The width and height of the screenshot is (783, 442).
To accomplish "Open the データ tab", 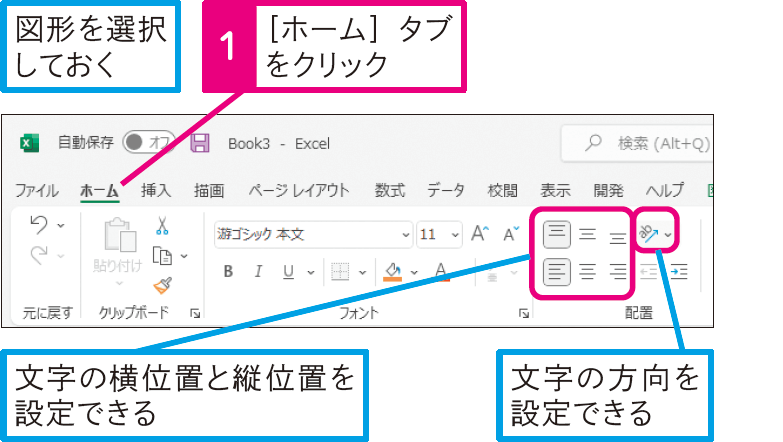I will (x=445, y=190).
